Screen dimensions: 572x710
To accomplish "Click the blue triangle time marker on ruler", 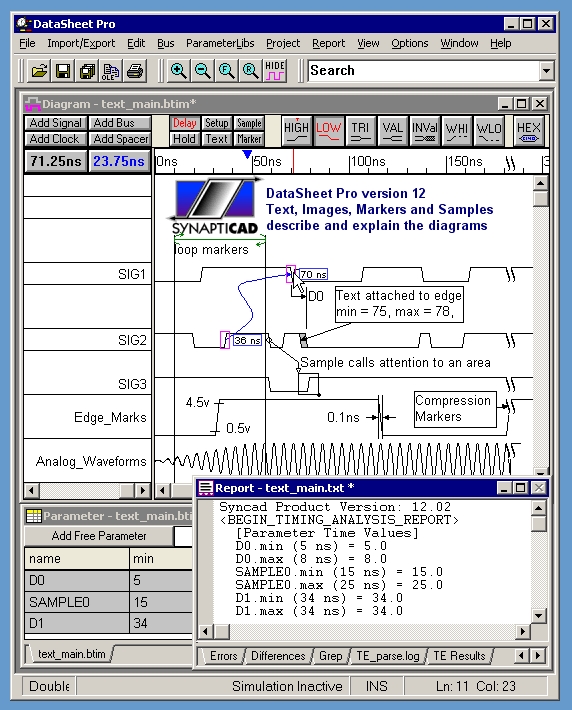I will [247, 154].
